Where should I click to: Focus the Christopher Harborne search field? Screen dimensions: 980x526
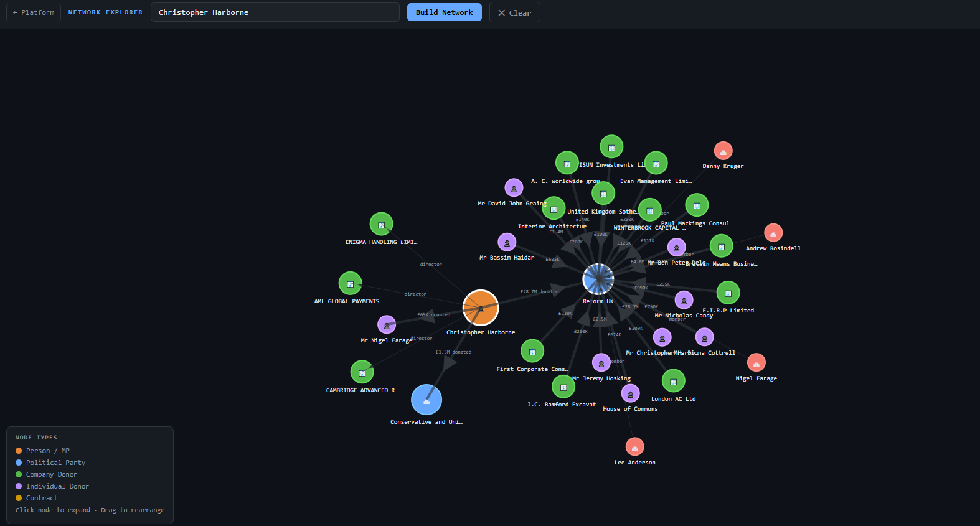275,12
